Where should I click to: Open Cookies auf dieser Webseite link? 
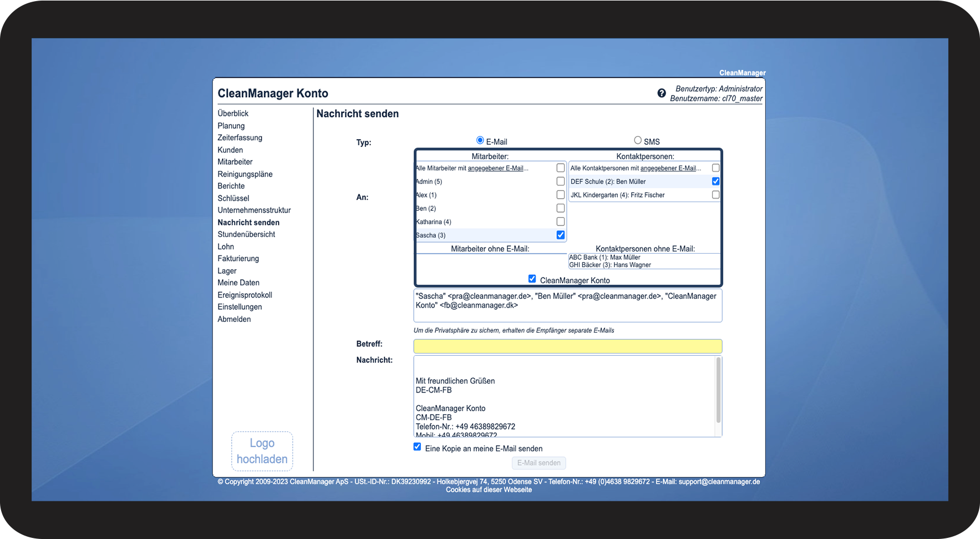[x=489, y=490]
